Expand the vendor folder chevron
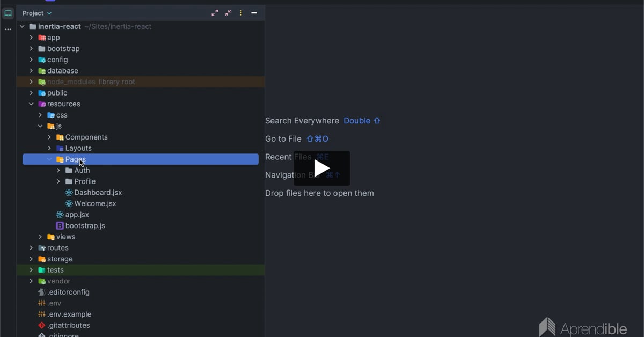Screen dimensions: 644x337 (31, 281)
